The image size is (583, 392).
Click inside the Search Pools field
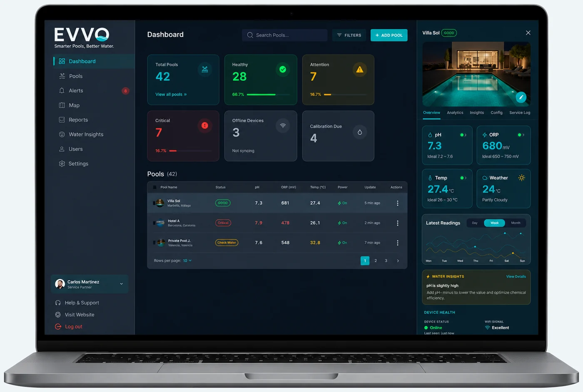(285, 35)
